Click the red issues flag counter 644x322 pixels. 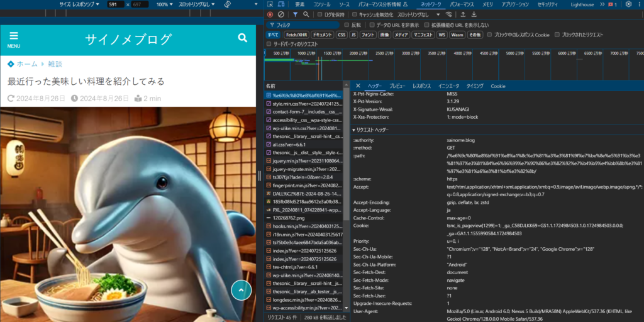[613, 4]
